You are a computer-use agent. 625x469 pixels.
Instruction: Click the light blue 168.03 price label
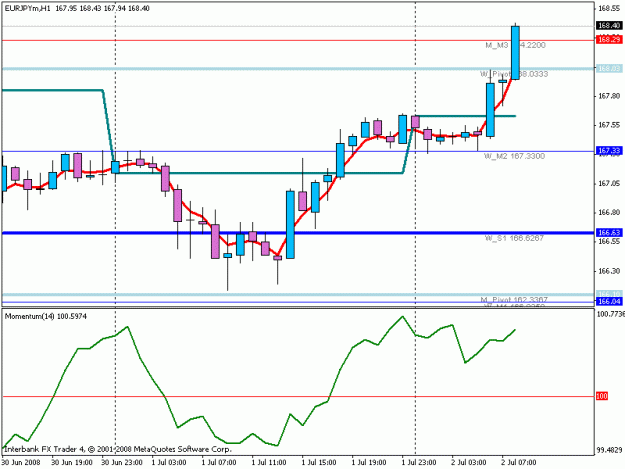pyautogui.click(x=609, y=69)
